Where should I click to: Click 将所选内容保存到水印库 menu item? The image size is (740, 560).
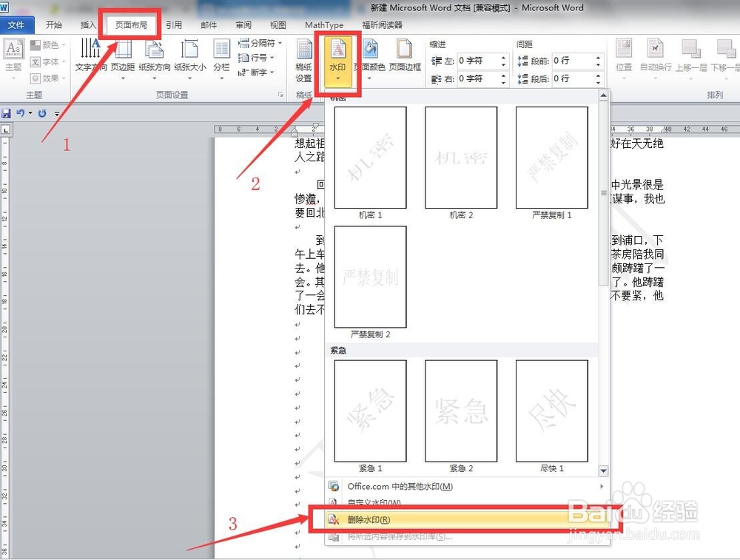click(x=467, y=536)
